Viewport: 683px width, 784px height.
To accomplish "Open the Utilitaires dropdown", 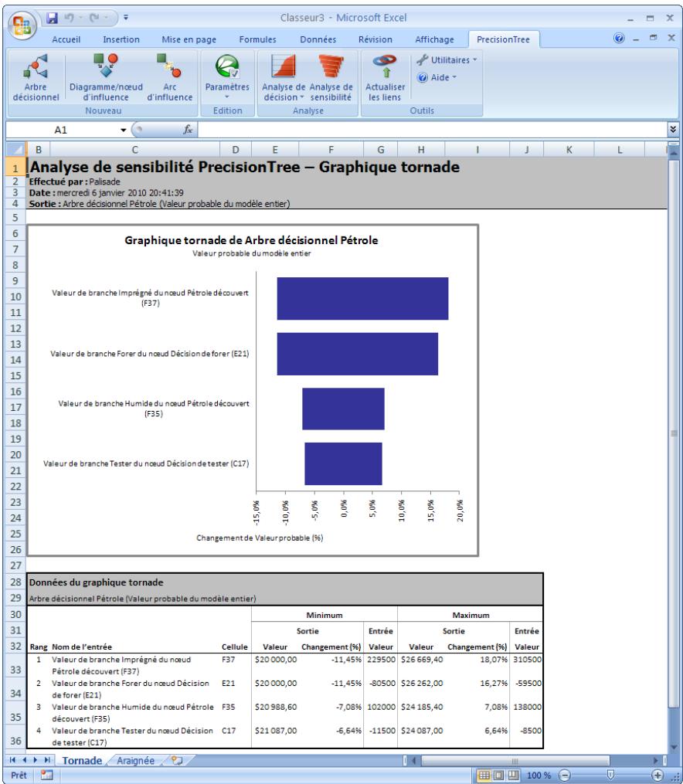I will click(447, 60).
